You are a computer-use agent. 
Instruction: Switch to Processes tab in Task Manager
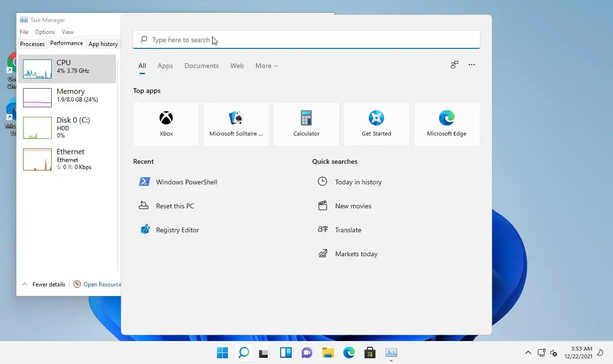[33, 44]
